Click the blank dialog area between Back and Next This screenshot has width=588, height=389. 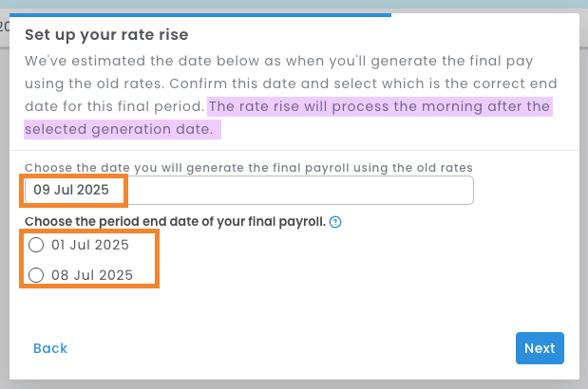pyautogui.click(x=285, y=348)
